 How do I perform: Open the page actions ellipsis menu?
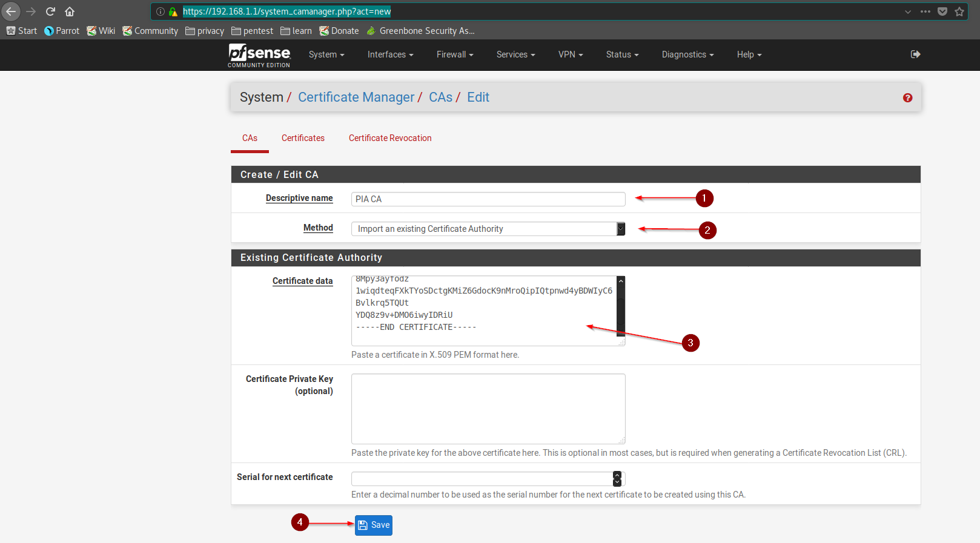tap(925, 12)
